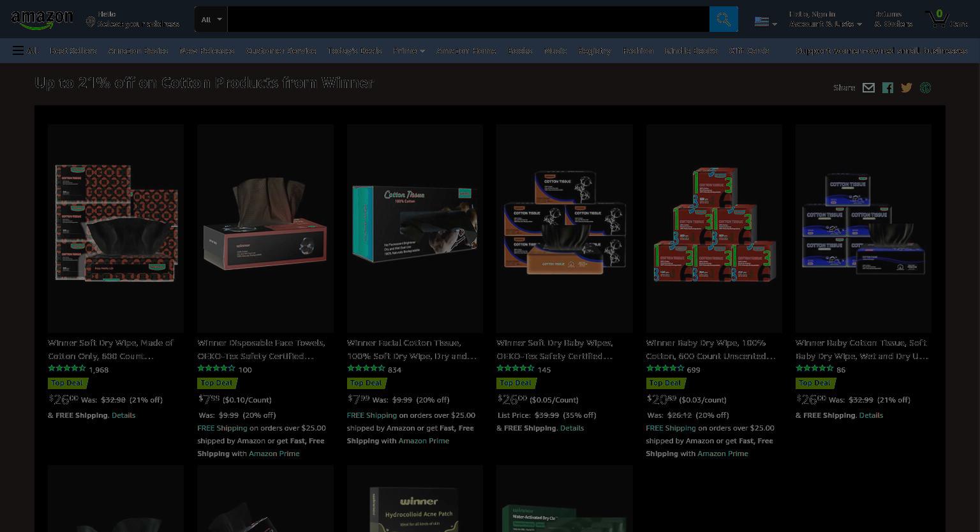Open the shopping cart icon

click(x=946, y=19)
